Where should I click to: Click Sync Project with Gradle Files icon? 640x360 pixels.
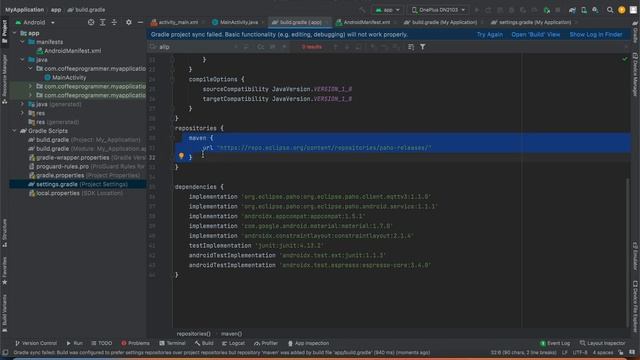[x=572, y=10]
